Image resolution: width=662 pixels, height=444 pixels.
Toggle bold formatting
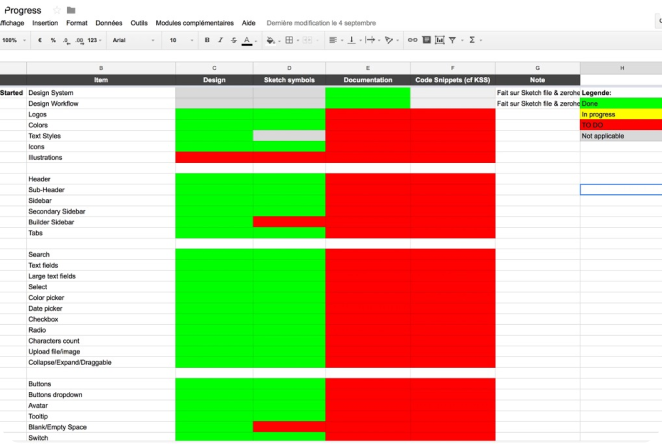(x=207, y=40)
